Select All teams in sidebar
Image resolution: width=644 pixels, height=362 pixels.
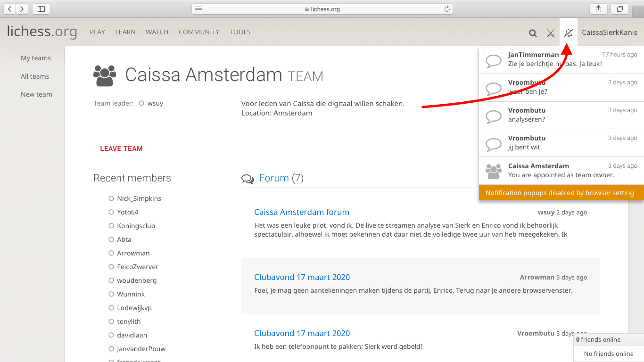click(35, 76)
